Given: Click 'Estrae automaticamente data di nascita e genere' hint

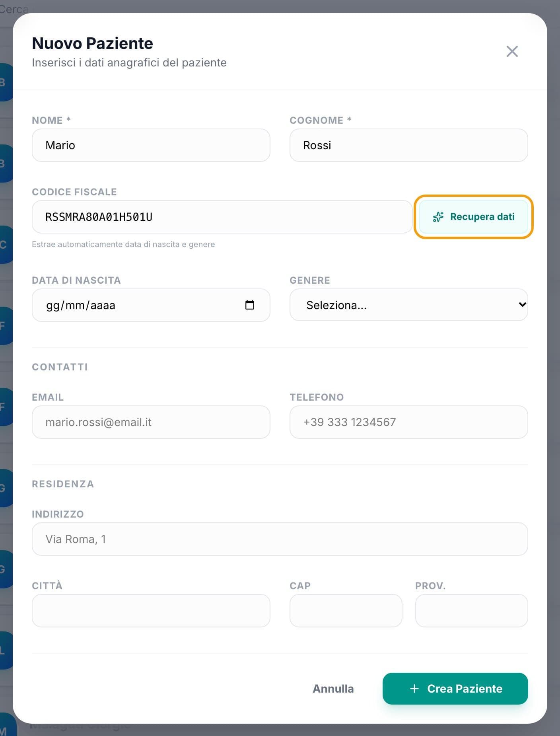Looking at the screenshot, I should tap(123, 244).
